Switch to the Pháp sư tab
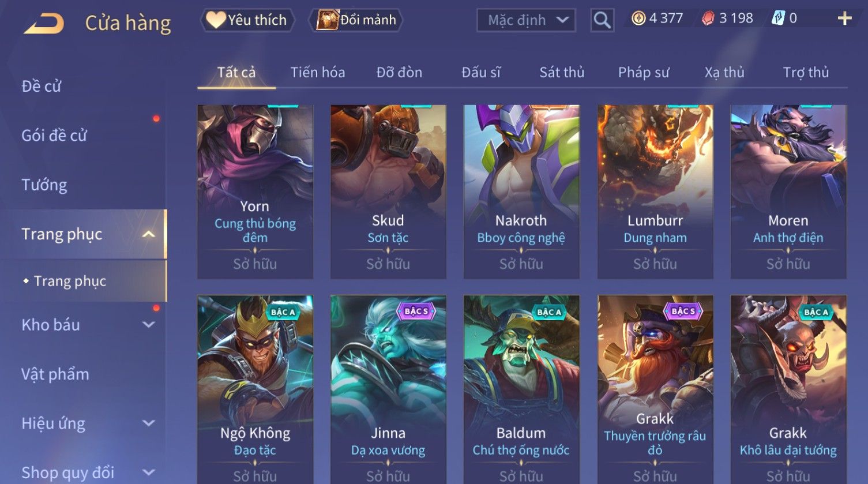868x484 pixels. pos(644,72)
